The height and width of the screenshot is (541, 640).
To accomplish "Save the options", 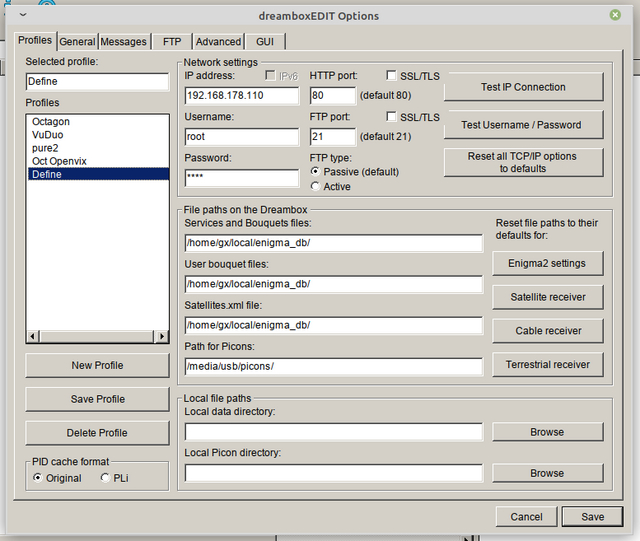I will [x=593, y=517].
